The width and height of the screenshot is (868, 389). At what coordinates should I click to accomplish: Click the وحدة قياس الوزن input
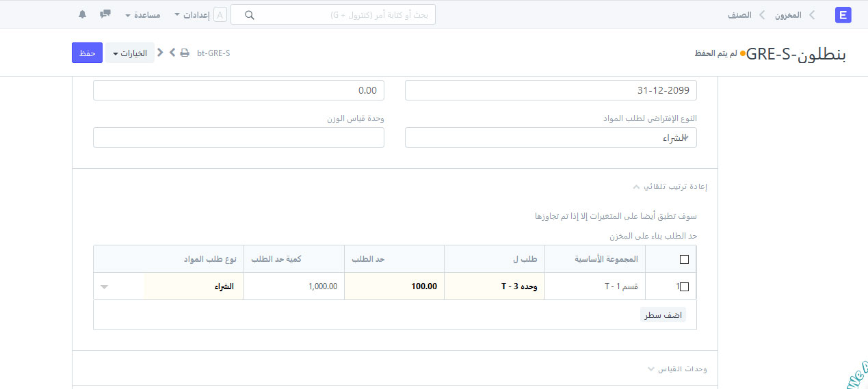pos(239,137)
